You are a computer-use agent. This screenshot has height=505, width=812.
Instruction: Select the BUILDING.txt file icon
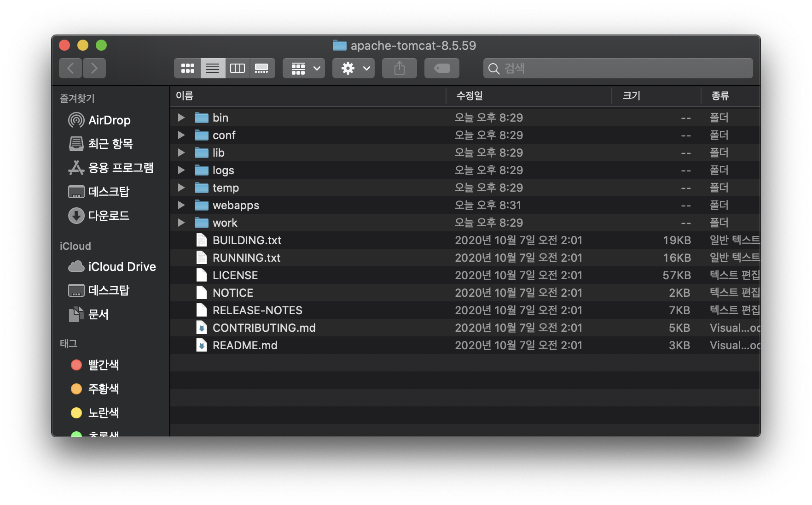coord(202,240)
